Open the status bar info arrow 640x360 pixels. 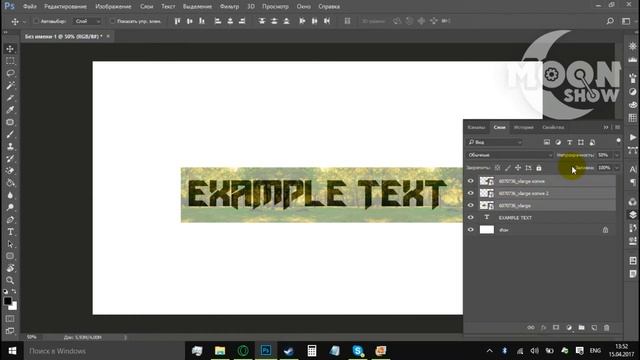pos(126,338)
